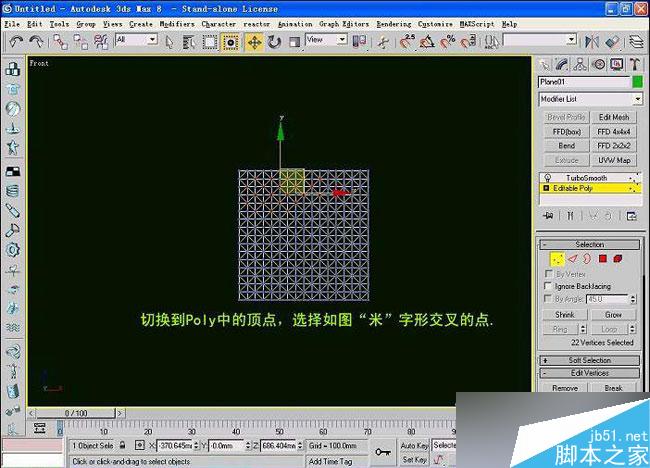Screen dimensions: 650x468
Task: Open the Create command panel tab
Action: [543, 64]
